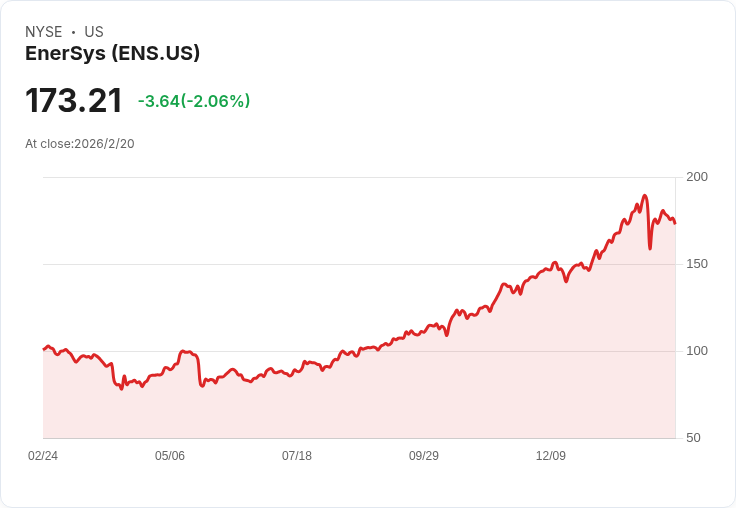Click the sharp dip after the chart peak
The width and height of the screenshot is (736, 508).
click(x=650, y=248)
